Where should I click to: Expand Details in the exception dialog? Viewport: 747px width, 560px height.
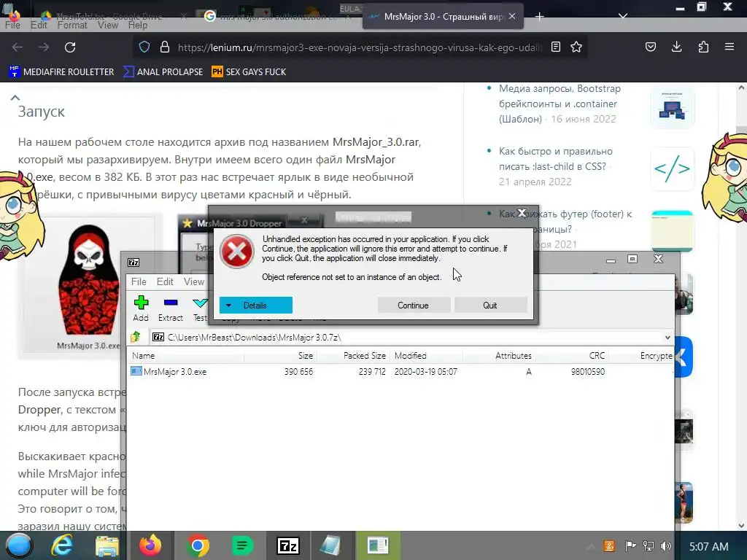256,306
